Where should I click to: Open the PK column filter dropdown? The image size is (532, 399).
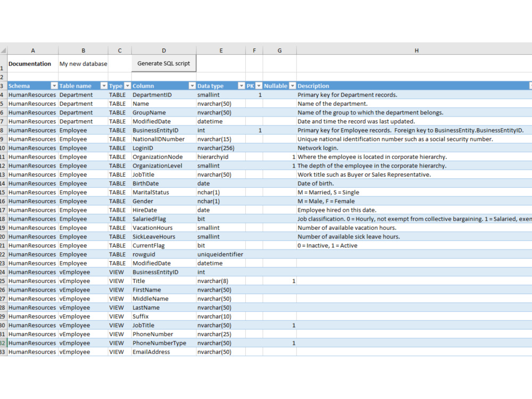pyautogui.click(x=259, y=86)
